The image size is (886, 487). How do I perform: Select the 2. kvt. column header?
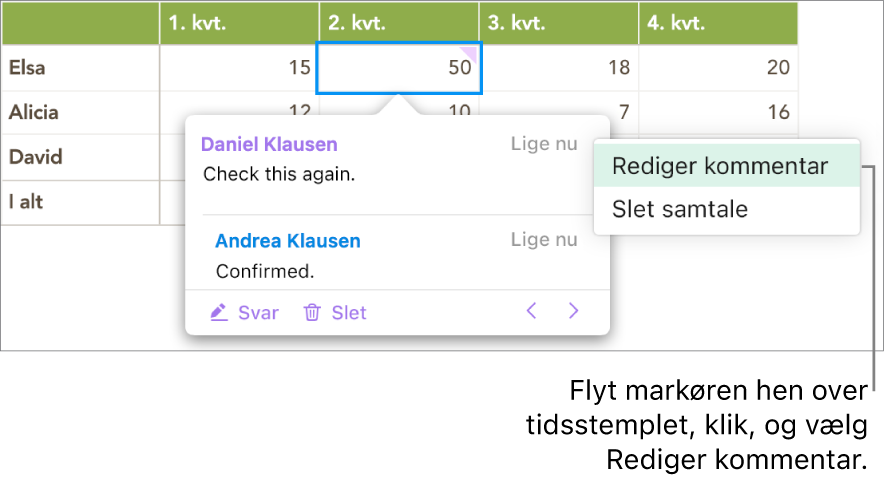(399, 23)
